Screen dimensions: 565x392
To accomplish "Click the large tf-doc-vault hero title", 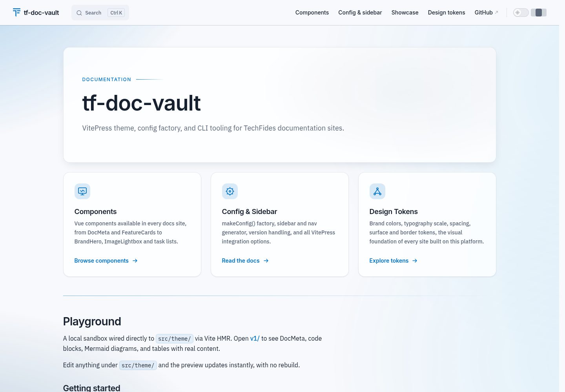I will 141,103.
